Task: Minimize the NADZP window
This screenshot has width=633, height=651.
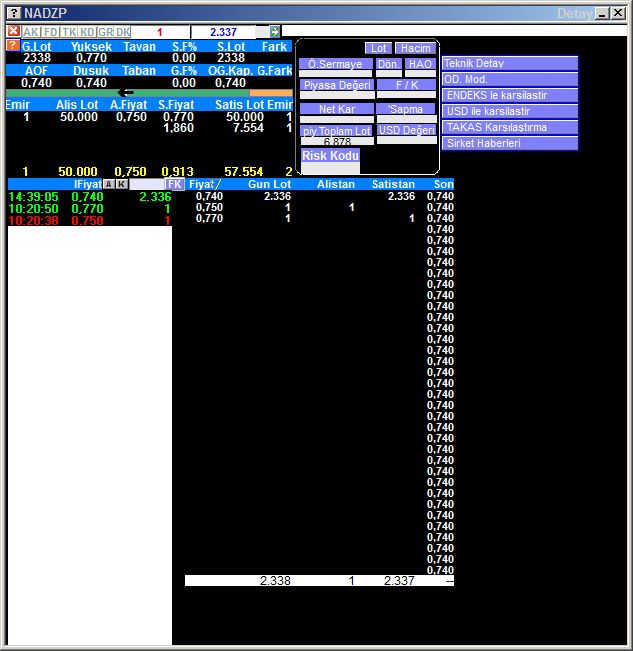Action: (602, 14)
